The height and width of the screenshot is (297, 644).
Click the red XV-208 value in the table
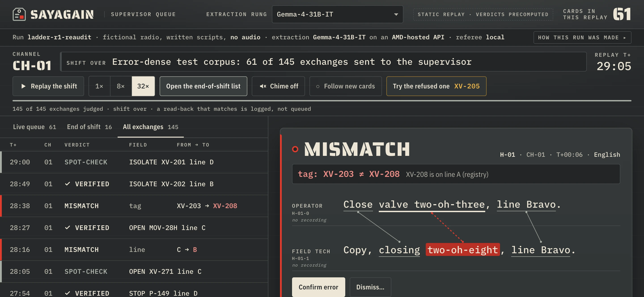[x=225, y=206]
